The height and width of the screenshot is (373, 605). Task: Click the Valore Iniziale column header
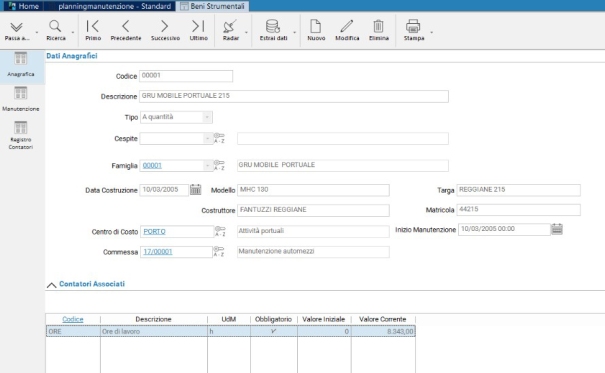tap(323, 319)
